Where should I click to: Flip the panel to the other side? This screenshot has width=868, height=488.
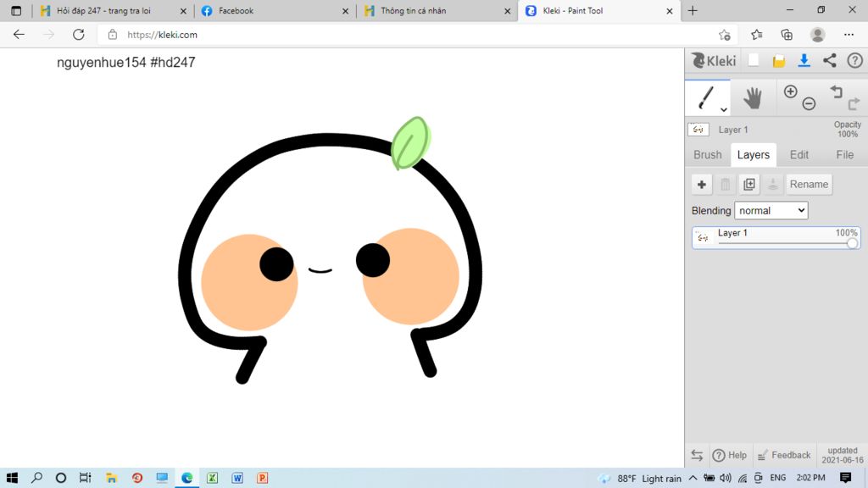point(697,455)
